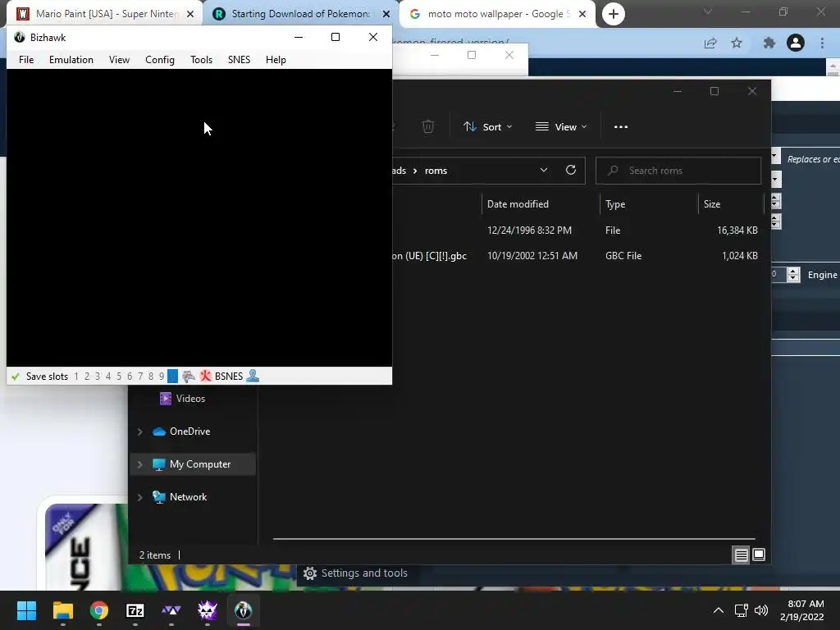
Task: Open the Tools menu in Bizhawk
Action: [x=202, y=59]
